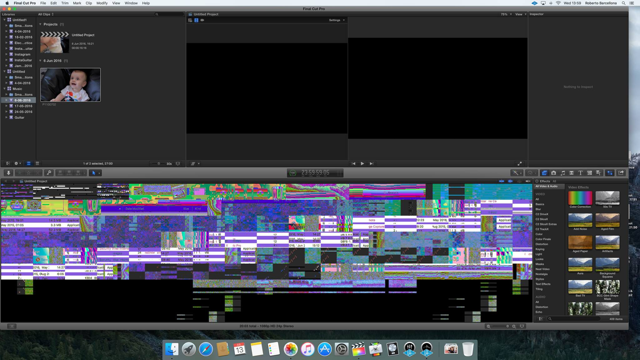Toggle the Inspector panel button
Screen dimensions: 640x360
610,173
